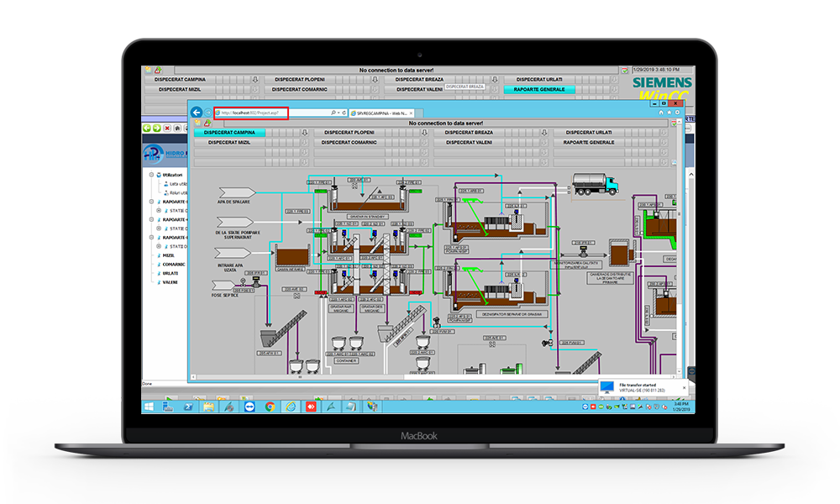Click the horizontal scrollbar under the diagram
This screenshot has width=840, height=504.
click(x=434, y=377)
